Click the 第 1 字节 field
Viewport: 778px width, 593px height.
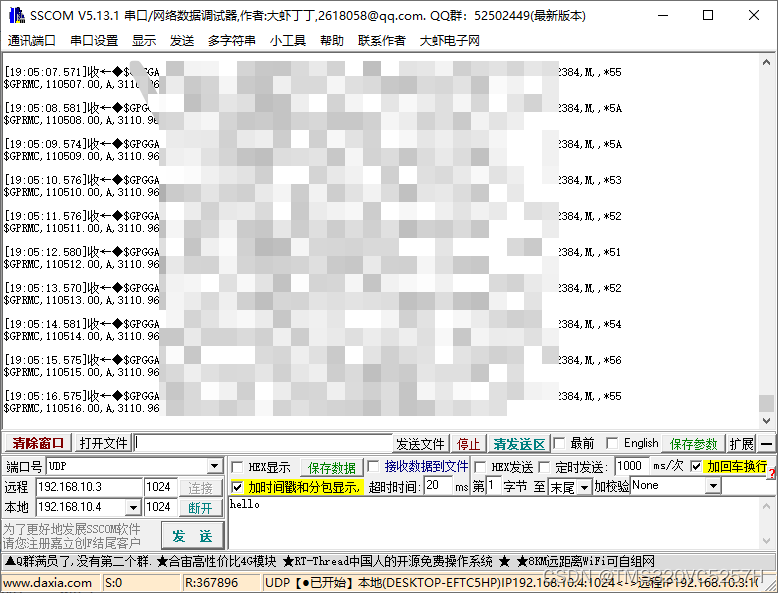pos(493,485)
